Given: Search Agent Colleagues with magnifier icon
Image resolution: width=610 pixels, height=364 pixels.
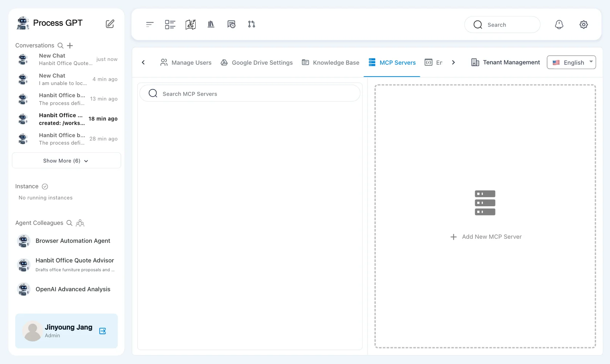Looking at the screenshot, I should (69, 223).
